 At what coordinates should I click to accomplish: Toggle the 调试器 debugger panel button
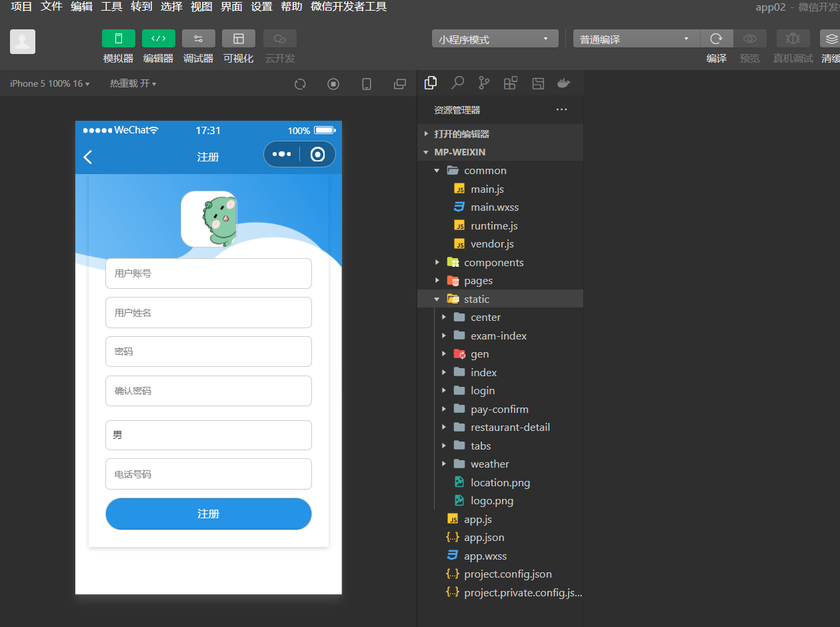(x=199, y=38)
